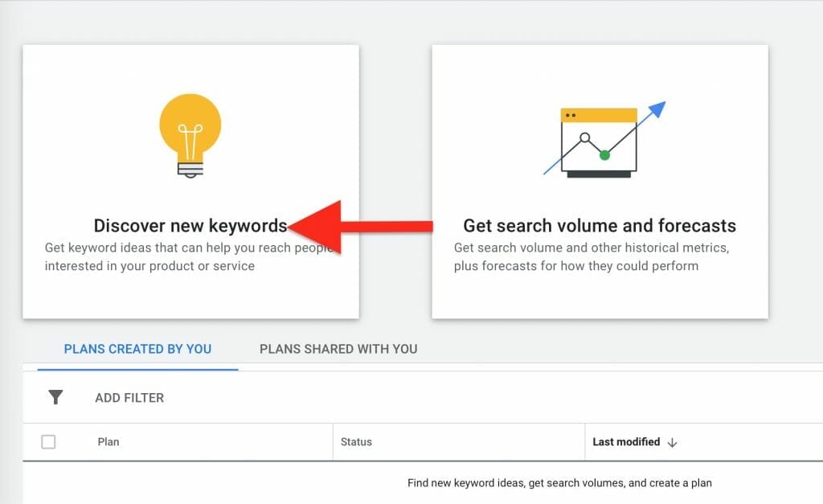Select the Get search volume and forecasts heading

[600, 226]
